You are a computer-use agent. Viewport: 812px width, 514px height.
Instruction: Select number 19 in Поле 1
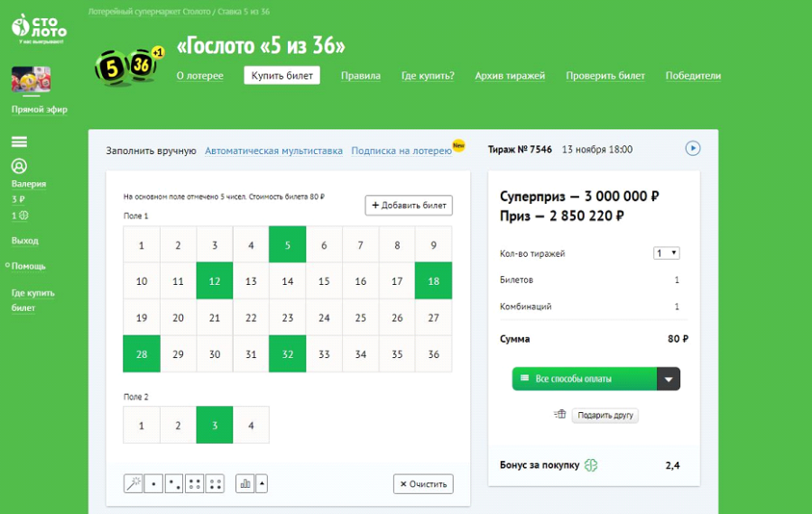pyautogui.click(x=142, y=317)
